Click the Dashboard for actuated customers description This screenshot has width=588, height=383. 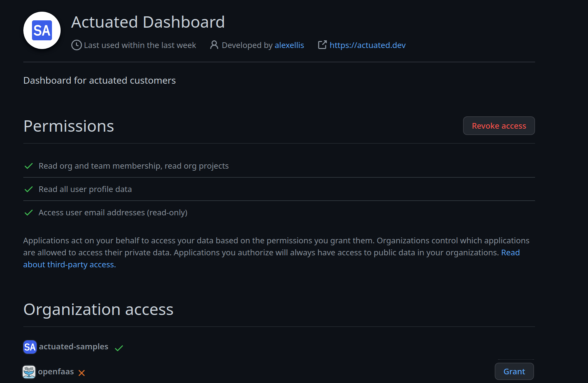[99, 80]
